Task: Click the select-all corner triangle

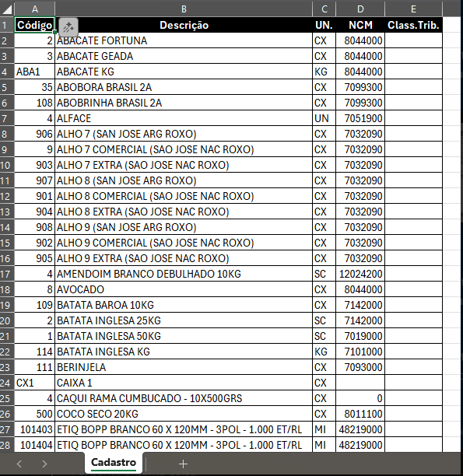Action: pyautogui.click(x=7, y=9)
